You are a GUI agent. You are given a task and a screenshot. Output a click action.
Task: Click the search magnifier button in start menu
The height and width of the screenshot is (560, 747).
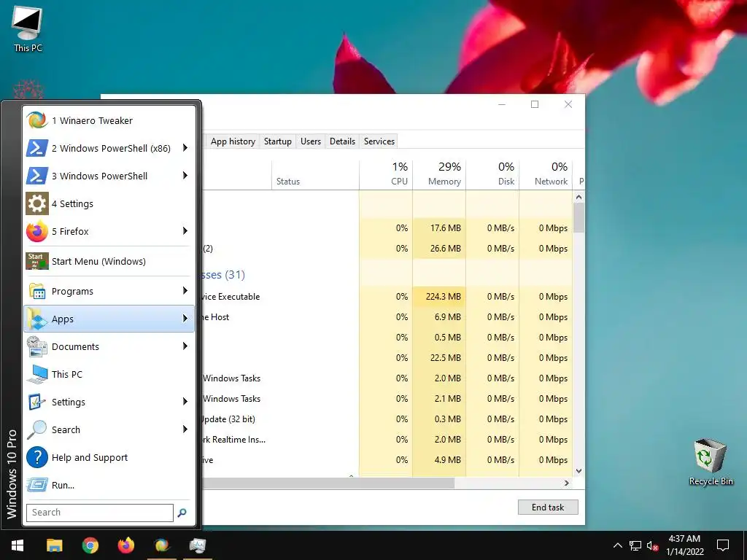coord(182,513)
